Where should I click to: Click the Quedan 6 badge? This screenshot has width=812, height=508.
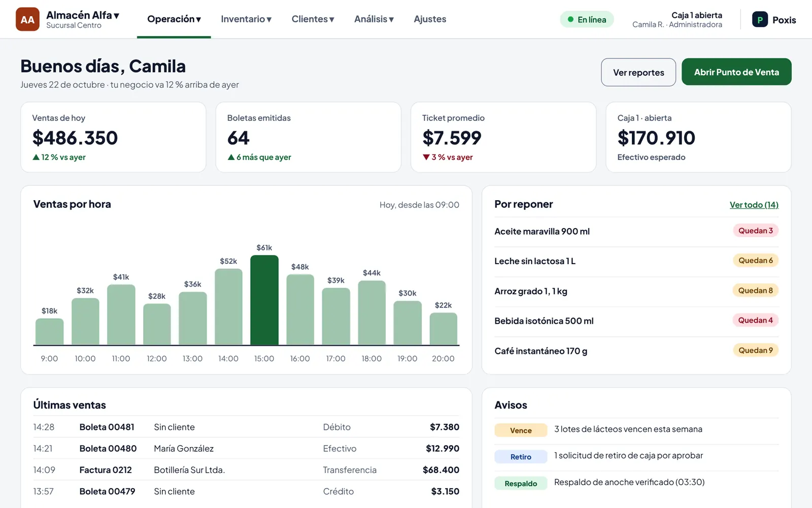tap(756, 261)
